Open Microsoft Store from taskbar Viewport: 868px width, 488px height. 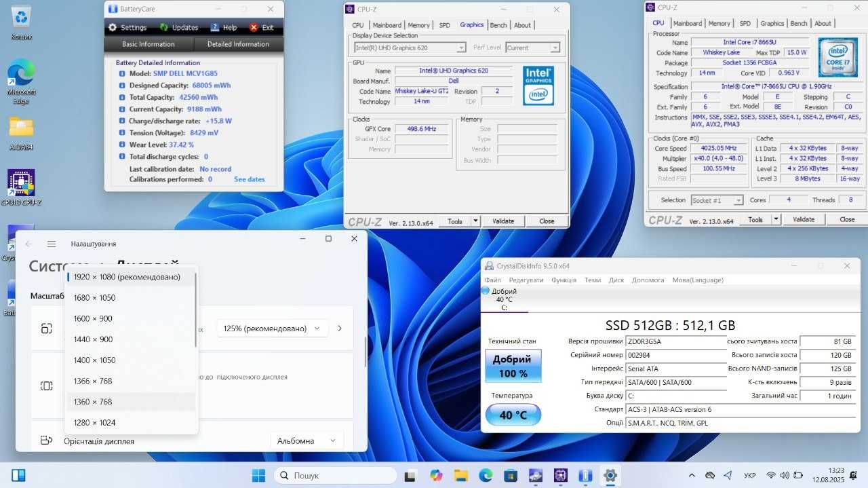(x=510, y=475)
